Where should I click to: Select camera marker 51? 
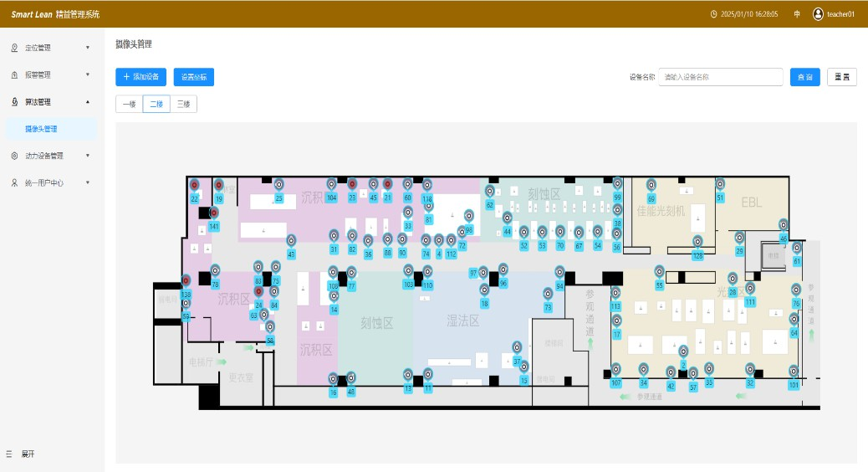(720, 184)
